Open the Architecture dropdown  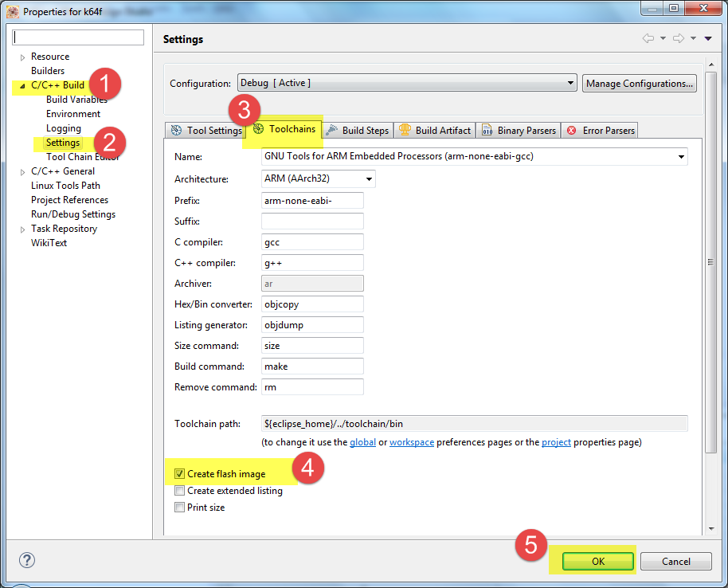coord(319,178)
